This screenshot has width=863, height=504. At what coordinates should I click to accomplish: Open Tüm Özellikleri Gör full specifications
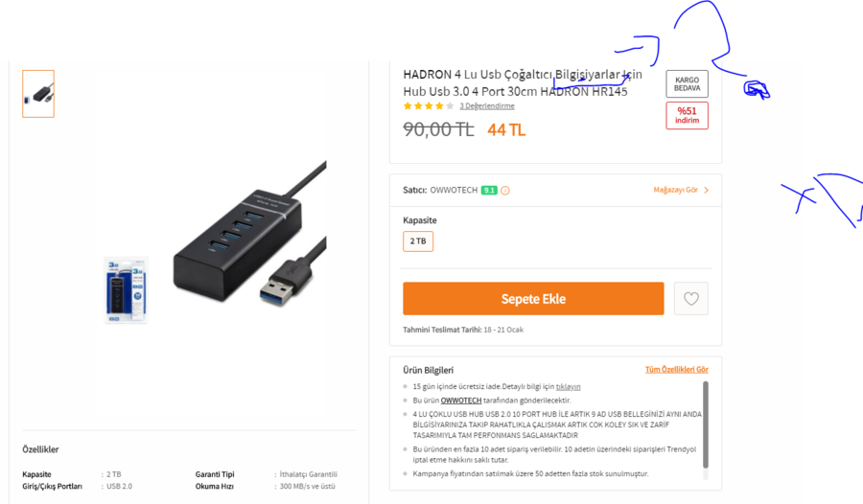pyautogui.click(x=676, y=370)
